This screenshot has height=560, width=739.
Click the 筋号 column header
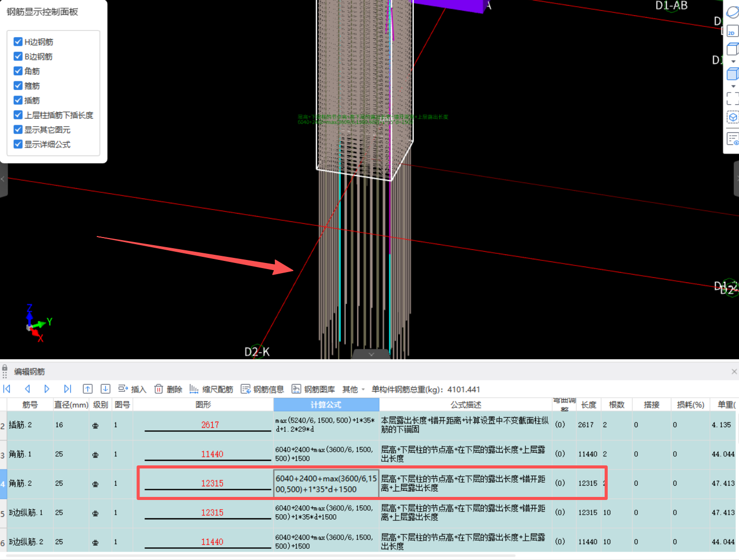pos(30,405)
